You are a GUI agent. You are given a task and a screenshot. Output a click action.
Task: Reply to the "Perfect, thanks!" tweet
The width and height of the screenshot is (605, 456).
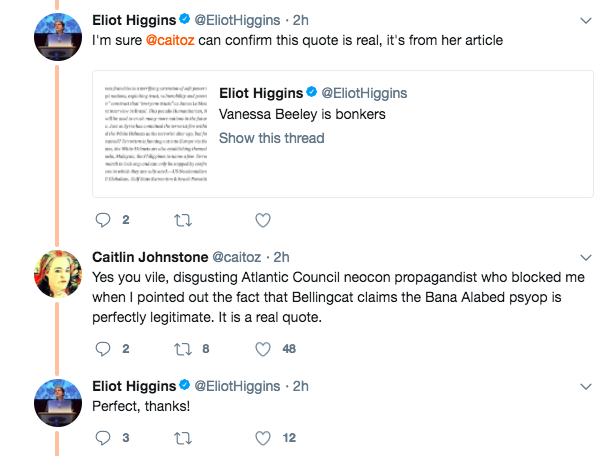(x=103, y=437)
